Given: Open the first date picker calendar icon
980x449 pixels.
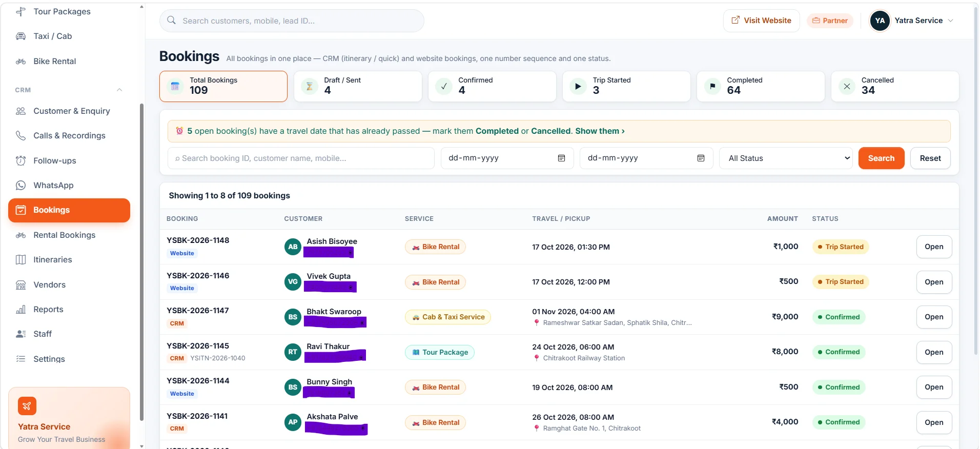Looking at the screenshot, I should 561,158.
